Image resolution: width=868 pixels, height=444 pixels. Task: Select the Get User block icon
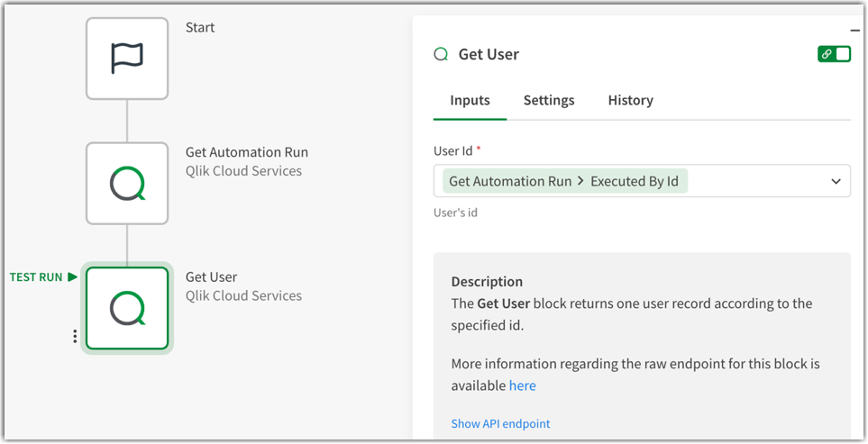127,308
